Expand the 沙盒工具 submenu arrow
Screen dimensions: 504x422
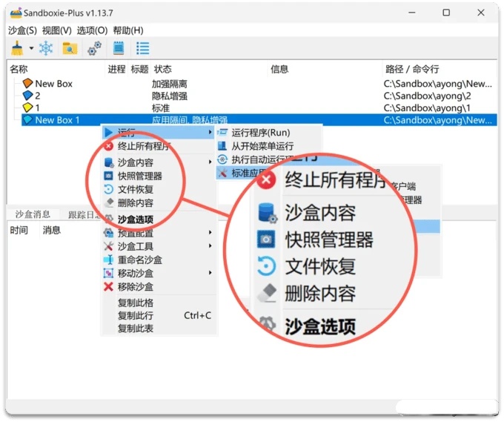tap(210, 245)
